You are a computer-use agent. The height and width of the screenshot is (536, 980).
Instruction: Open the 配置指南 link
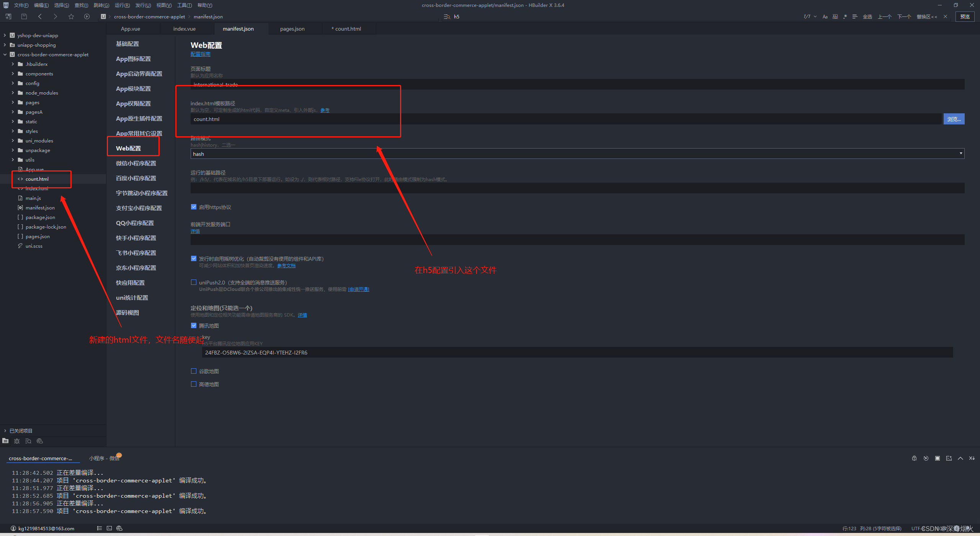click(200, 54)
